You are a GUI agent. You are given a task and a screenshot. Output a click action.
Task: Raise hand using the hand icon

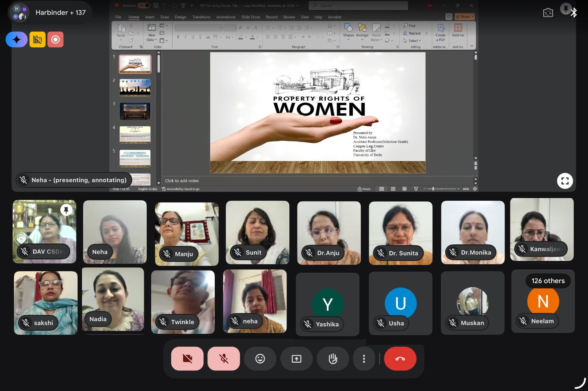point(333,359)
